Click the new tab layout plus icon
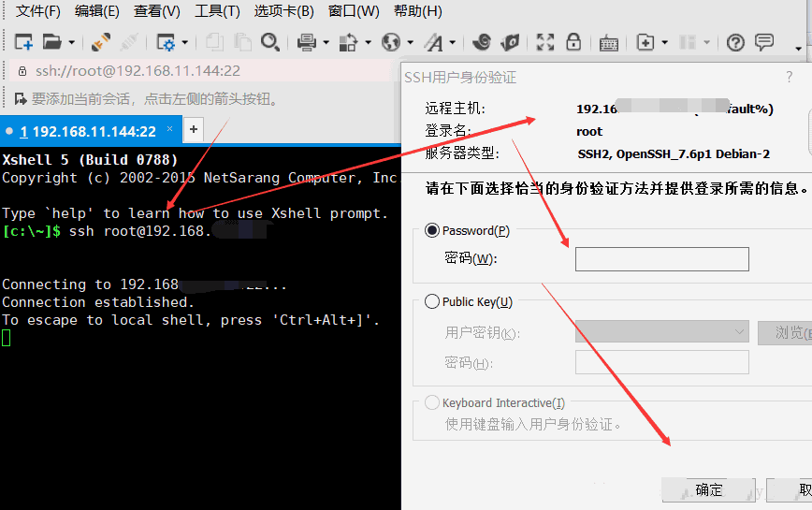This screenshot has width=812, height=510. pos(645,42)
